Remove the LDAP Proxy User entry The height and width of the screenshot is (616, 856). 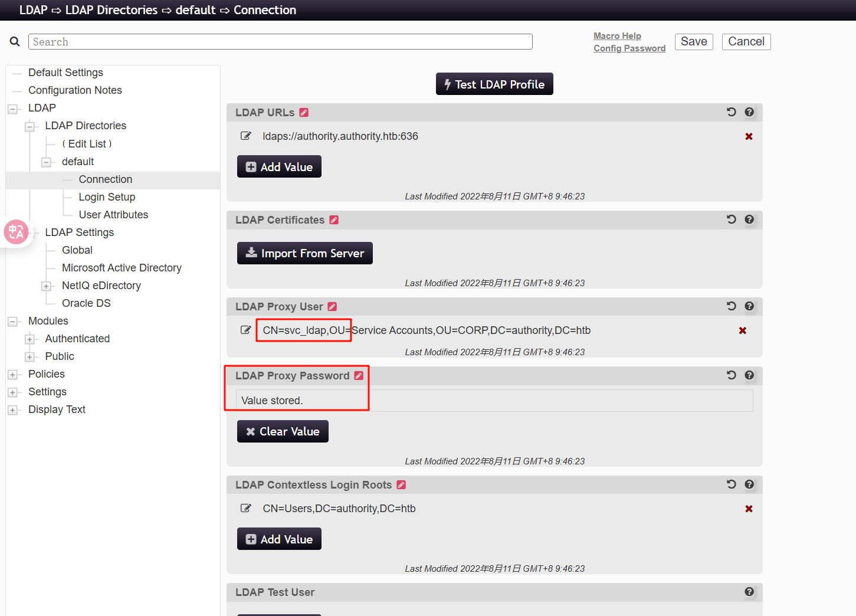[742, 330]
